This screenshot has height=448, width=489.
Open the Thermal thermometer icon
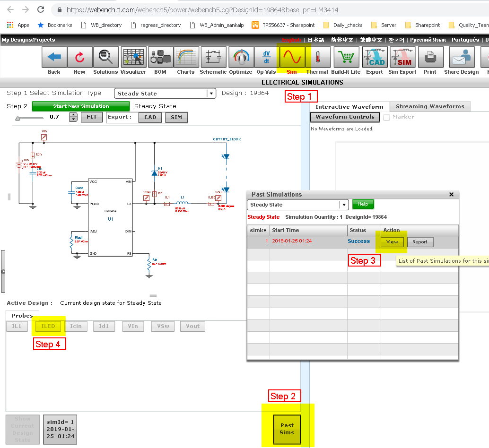coord(318,57)
